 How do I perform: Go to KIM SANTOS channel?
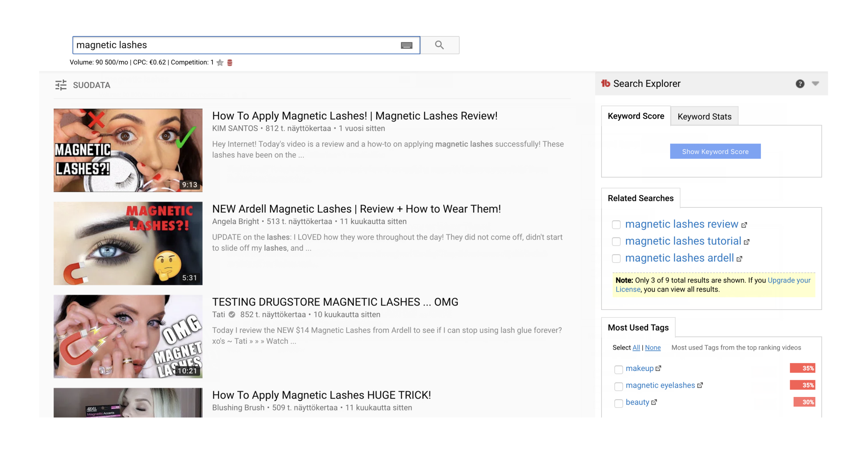click(x=235, y=128)
